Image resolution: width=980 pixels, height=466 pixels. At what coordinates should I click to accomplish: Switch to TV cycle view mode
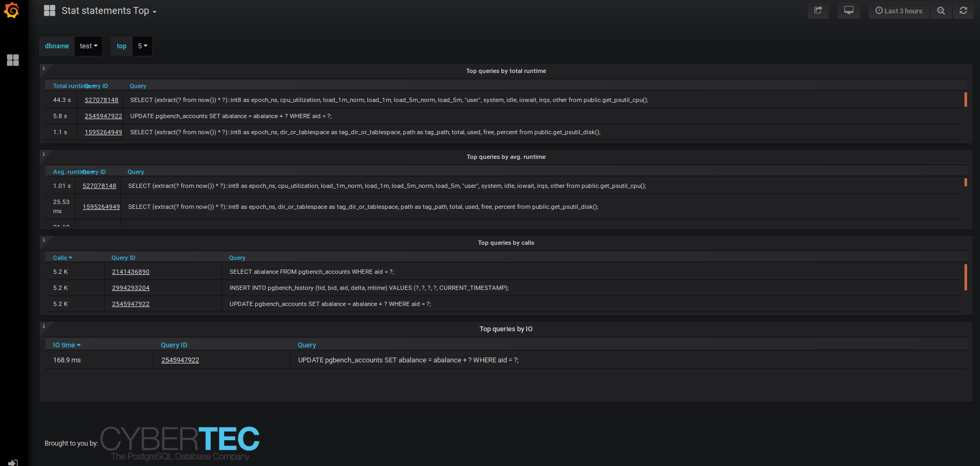849,11
